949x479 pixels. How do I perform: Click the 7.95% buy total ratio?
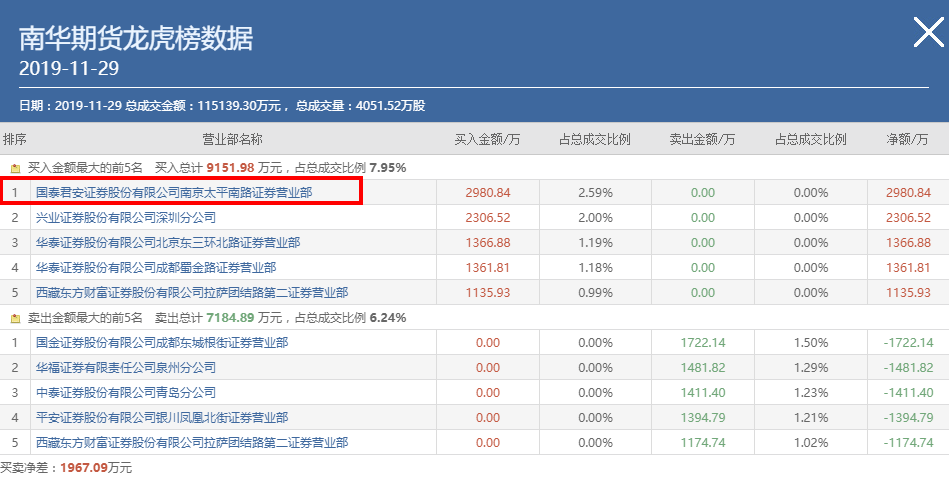coord(388,168)
